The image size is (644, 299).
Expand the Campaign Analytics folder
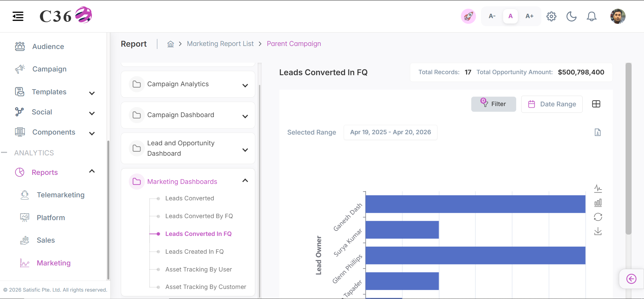188,84
